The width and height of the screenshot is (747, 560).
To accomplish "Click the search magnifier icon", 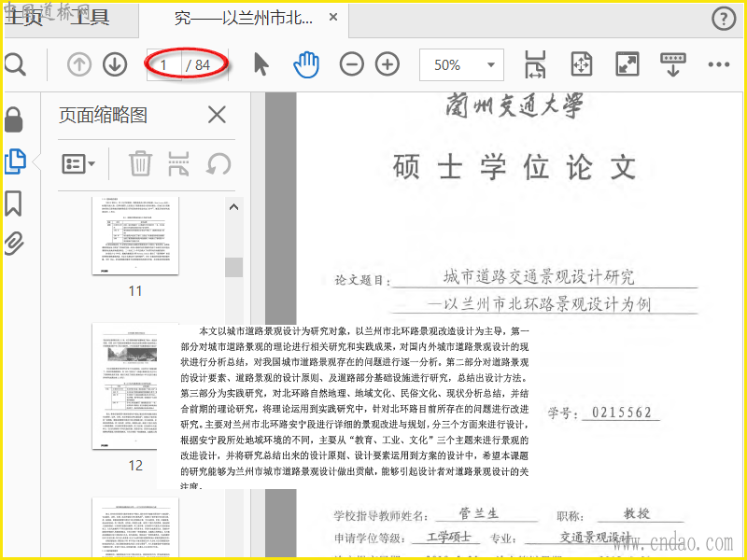I will [15, 64].
